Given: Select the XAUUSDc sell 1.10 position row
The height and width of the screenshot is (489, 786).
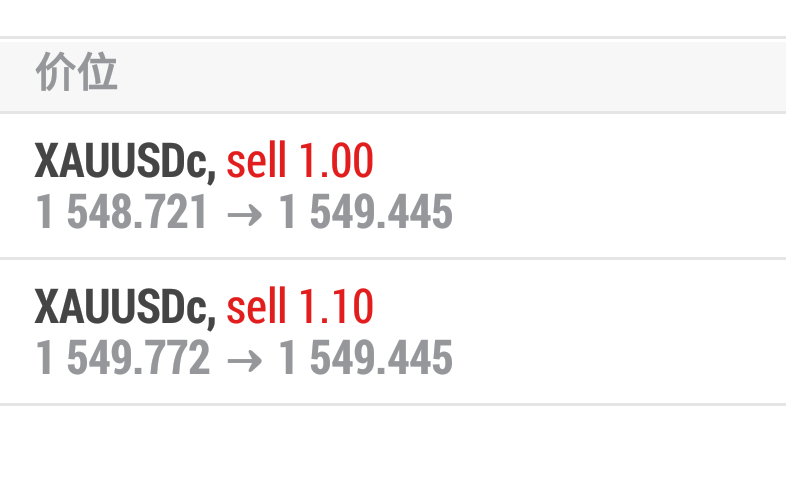Looking at the screenshot, I should pyautogui.click(x=393, y=332).
